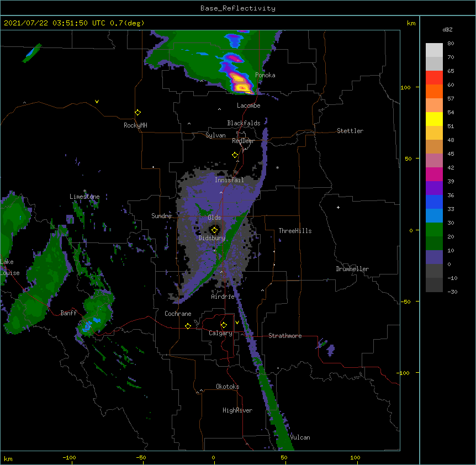Pick the red 60-65 dBZ legend swatch
This screenshot has height=465, width=476.
coord(434,78)
